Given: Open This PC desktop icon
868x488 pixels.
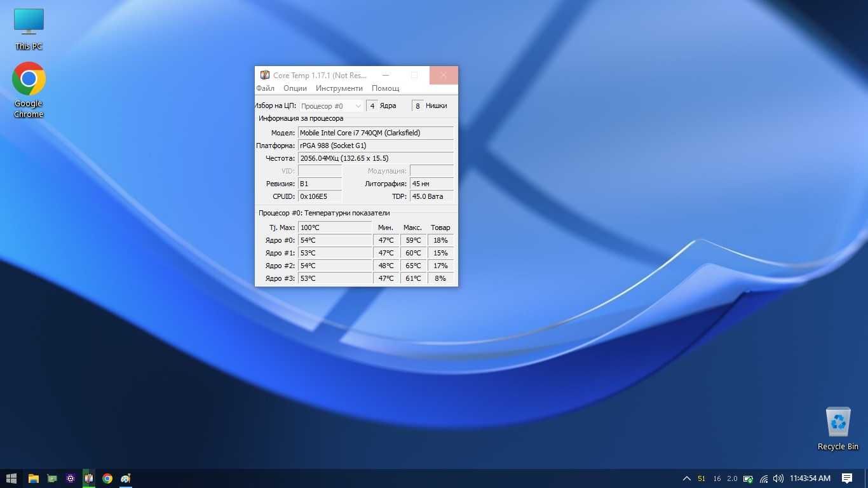Looking at the screenshot, I should 29,29.
